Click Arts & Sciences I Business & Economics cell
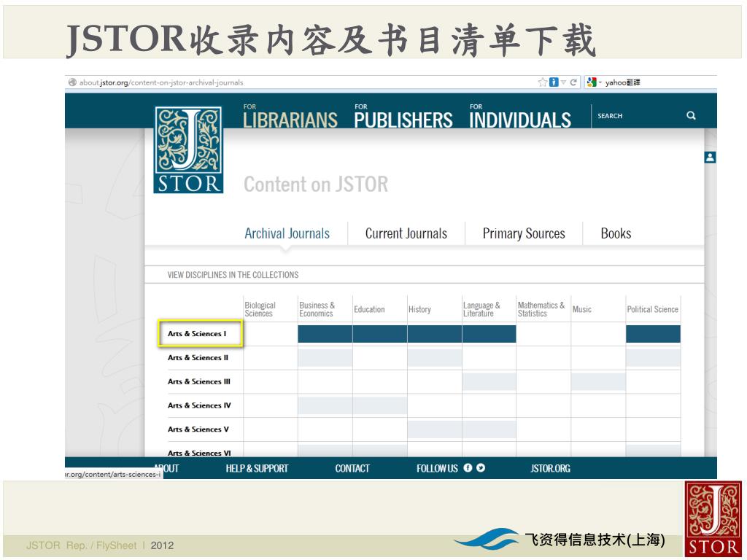The width and height of the screenshot is (747, 560). (x=325, y=334)
